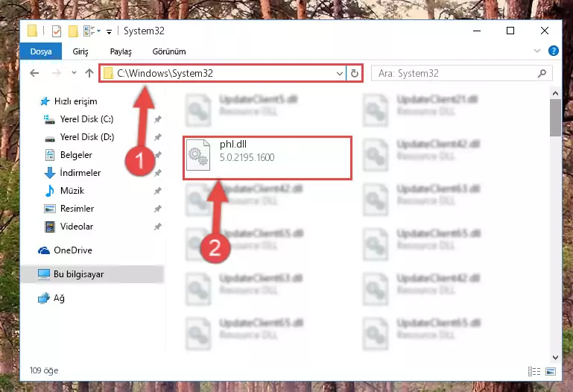This screenshot has width=573, height=392.
Task: Open the Paylaş ribbon tab
Action: (121, 51)
